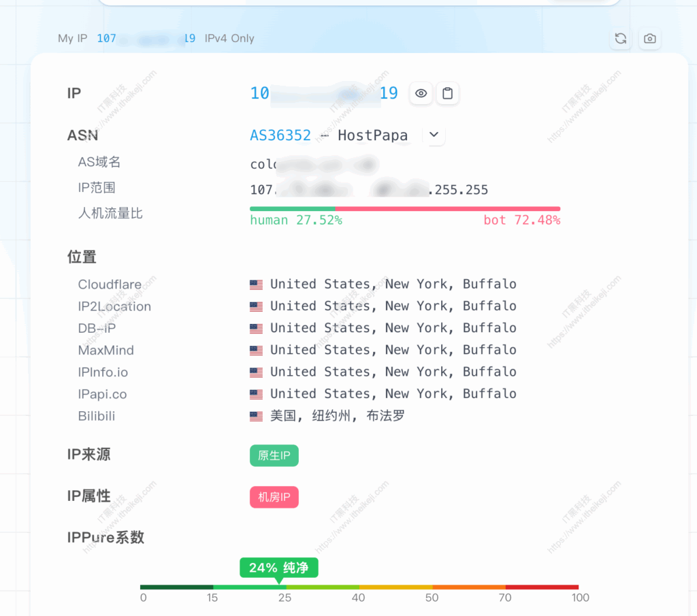Click the human/bot traffic ratio bar

point(406,208)
